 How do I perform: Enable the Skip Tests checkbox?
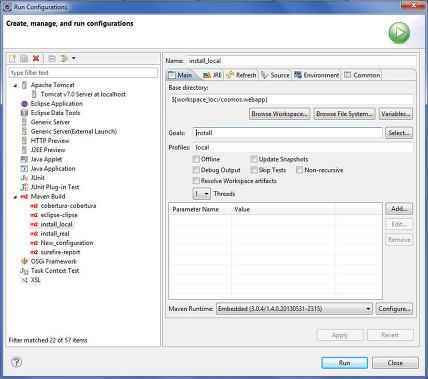[x=254, y=170]
